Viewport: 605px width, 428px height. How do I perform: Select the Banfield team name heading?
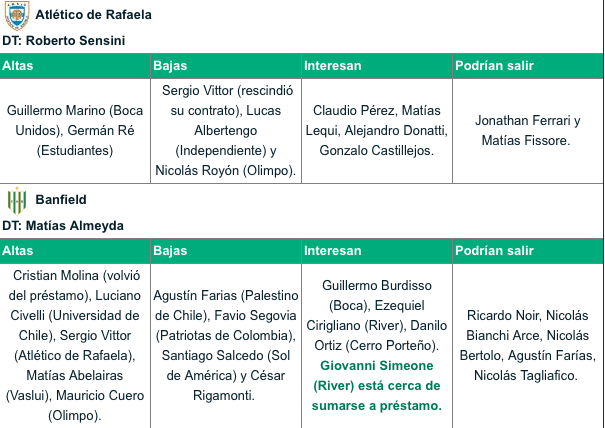61,200
